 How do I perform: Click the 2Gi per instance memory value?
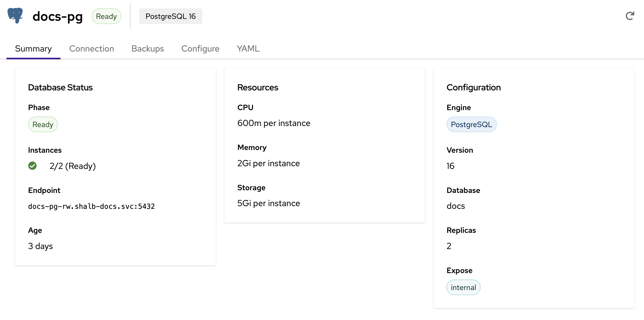(269, 163)
